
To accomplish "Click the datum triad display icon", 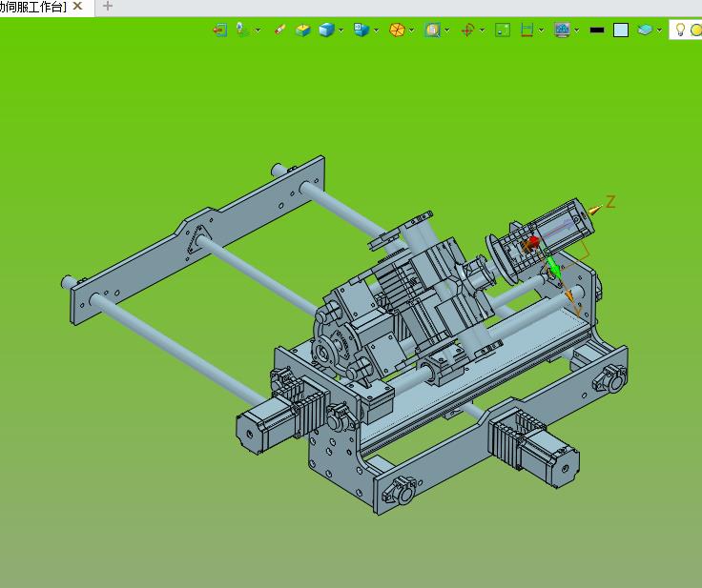I will pos(241,30).
